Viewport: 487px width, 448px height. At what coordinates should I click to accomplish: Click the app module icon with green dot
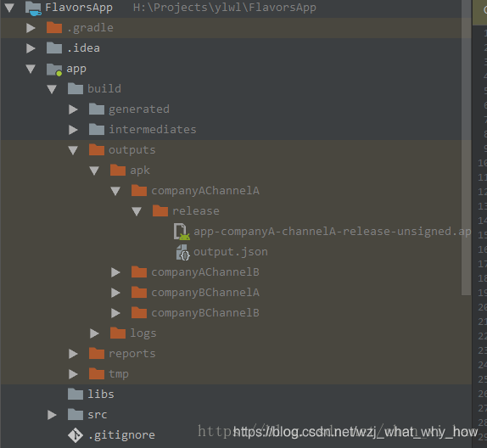(x=54, y=70)
